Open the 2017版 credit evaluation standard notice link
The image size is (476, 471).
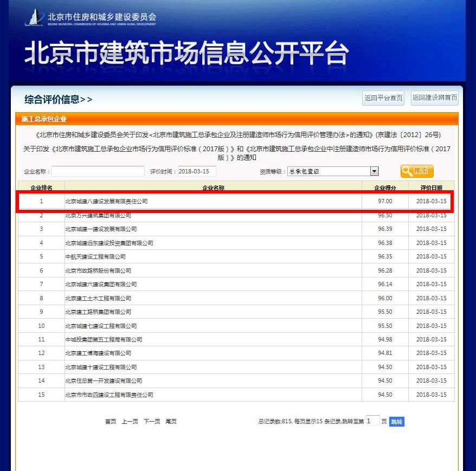[x=237, y=153]
